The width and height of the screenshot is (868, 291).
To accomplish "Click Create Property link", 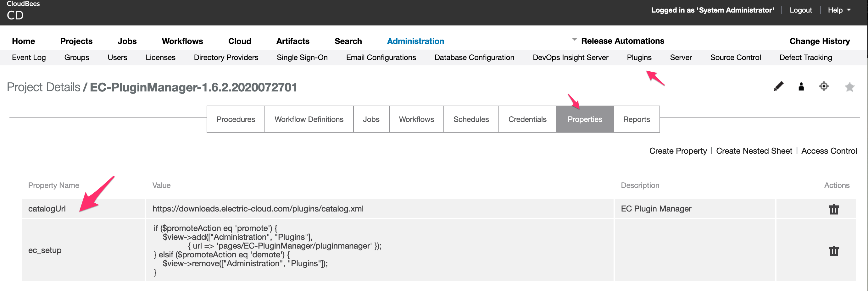I will pyautogui.click(x=678, y=151).
